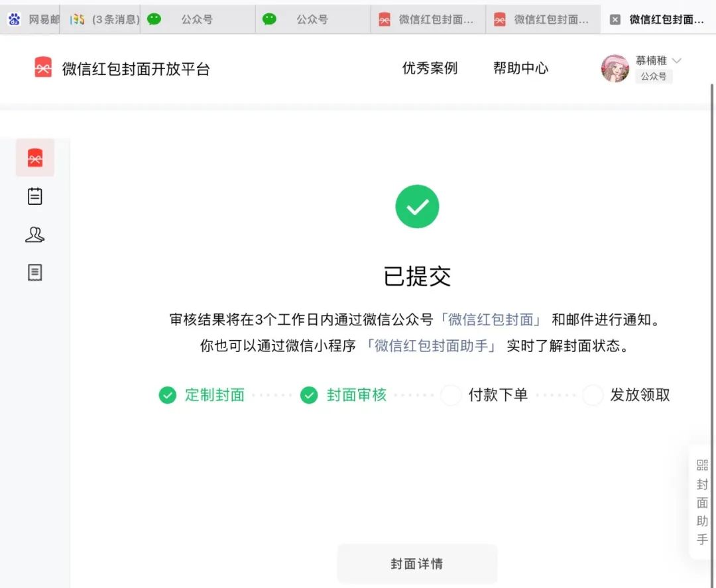Click the 封面详情 button
716x588 pixels.
417,564
